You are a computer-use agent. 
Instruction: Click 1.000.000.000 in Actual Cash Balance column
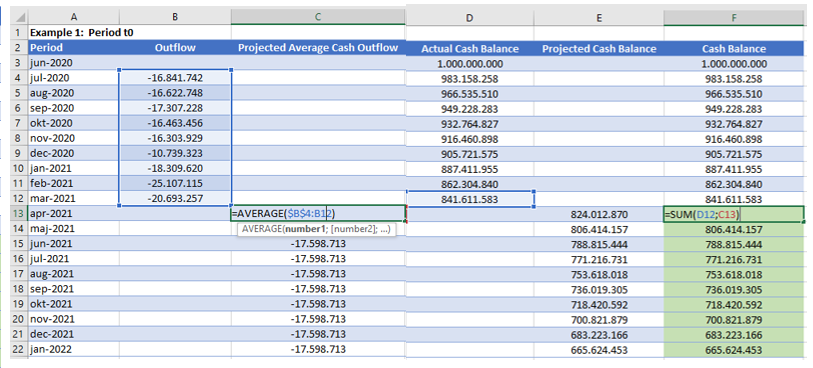pyautogui.click(x=469, y=64)
